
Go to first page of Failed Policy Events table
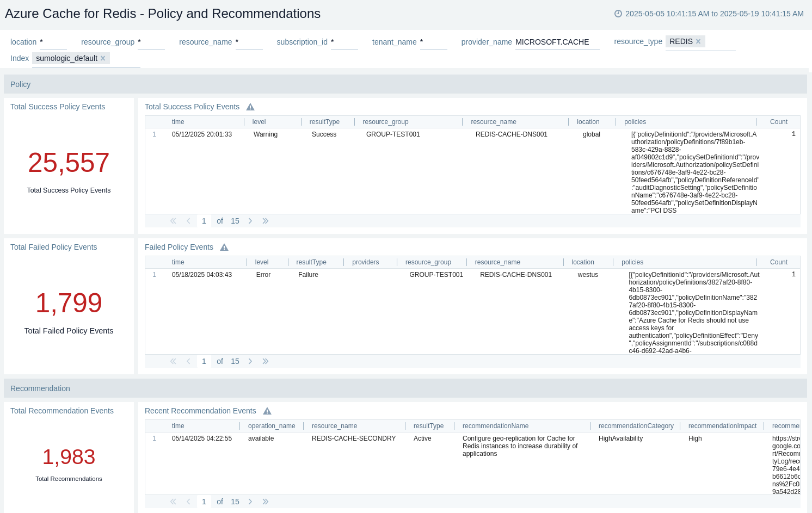pos(173,361)
